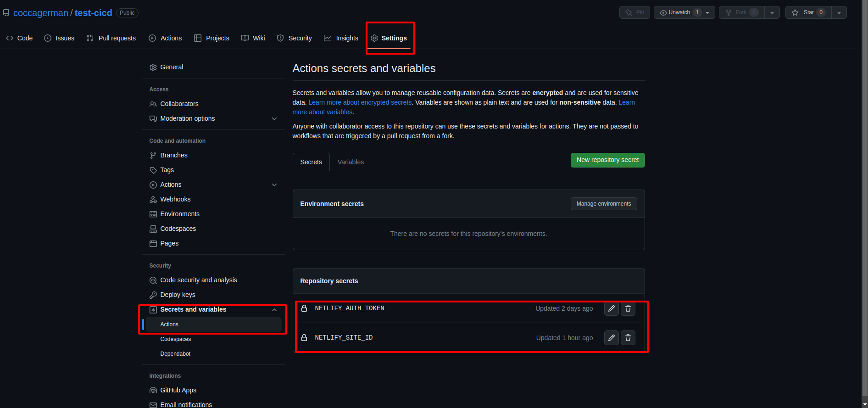
Task: Click the hubot icon beside GitHub Apps
Action: click(153, 391)
